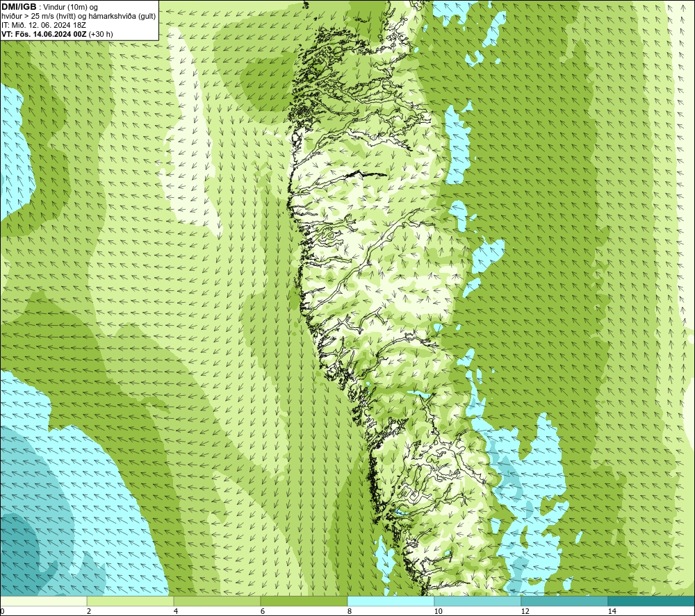Click the scale label '4'

point(176,611)
